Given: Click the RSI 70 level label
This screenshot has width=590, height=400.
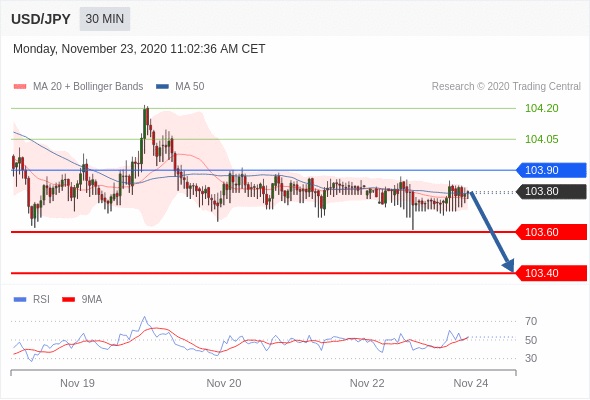Looking at the screenshot, I should pyautogui.click(x=531, y=321).
